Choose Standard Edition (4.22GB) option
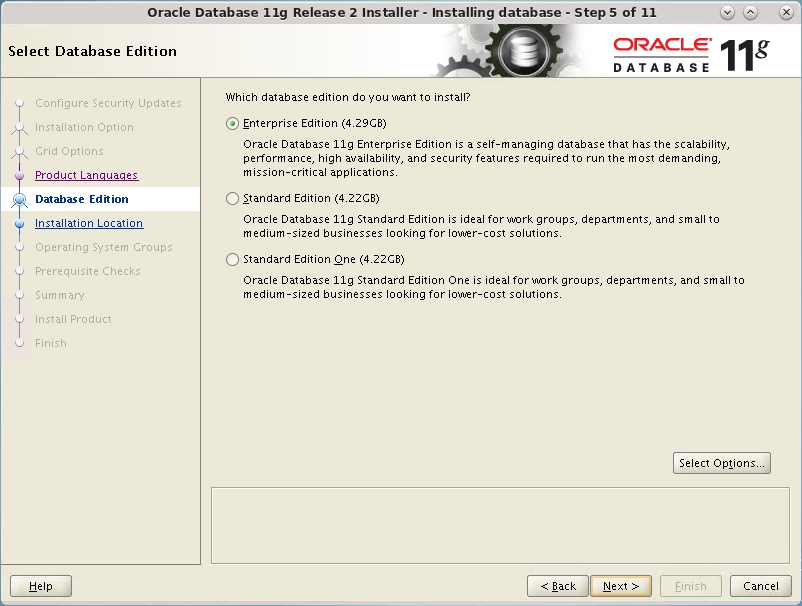Screen dimensions: 802x606 (x=233, y=198)
